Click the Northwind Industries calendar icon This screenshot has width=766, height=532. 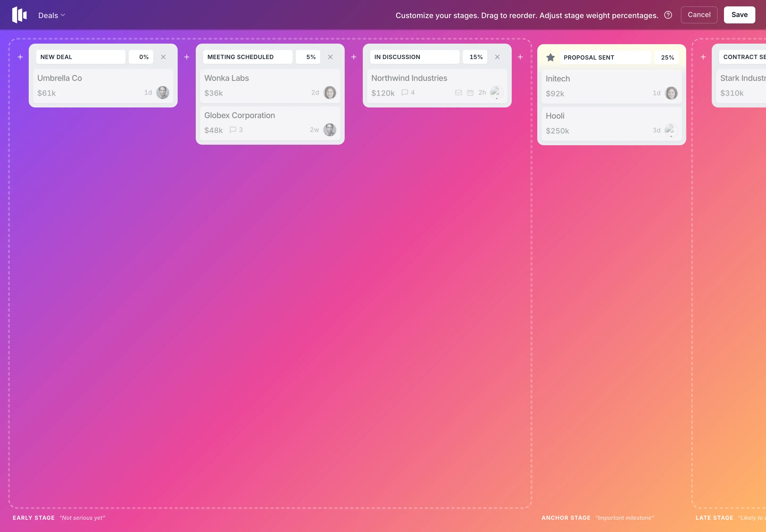tap(470, 93)
